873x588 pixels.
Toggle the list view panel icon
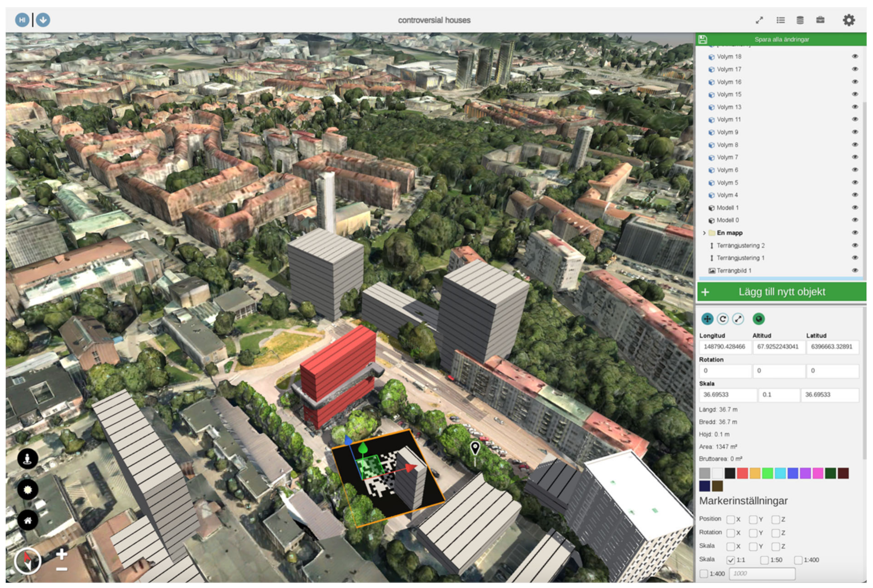780,20
